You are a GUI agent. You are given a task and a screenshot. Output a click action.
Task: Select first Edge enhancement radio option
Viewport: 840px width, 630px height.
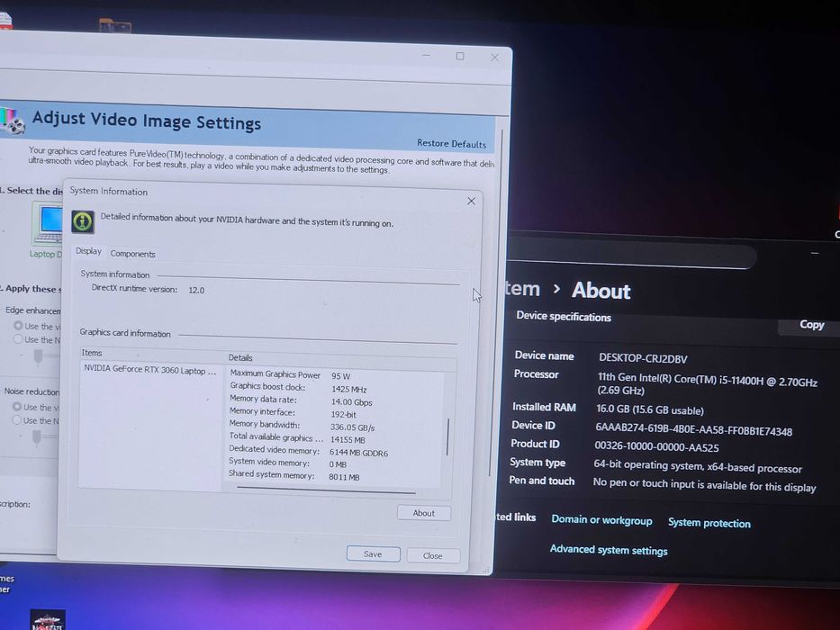coord(18,326)
